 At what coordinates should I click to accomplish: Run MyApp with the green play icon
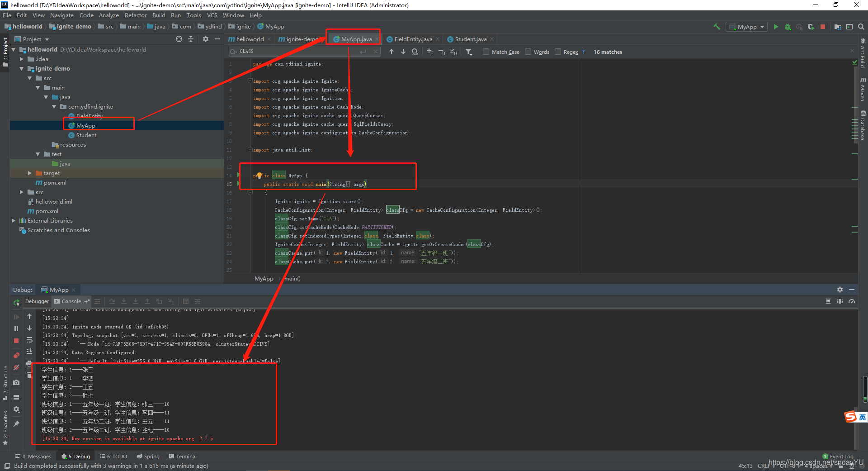tap(776, 27)
